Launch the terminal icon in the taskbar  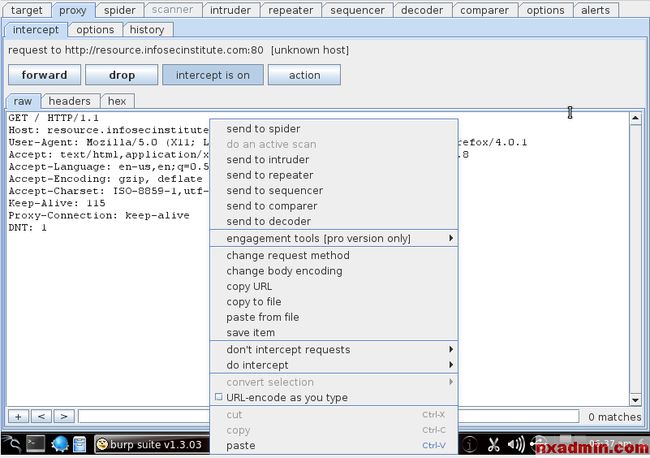click(x=36, y=444)
